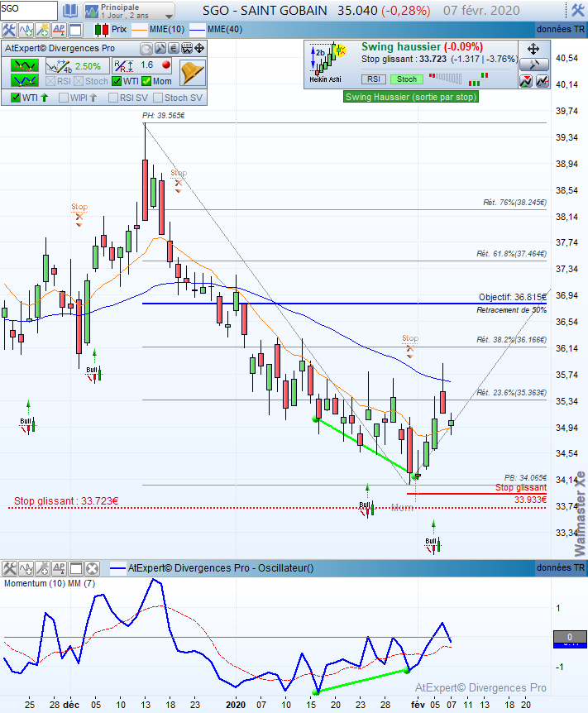The height and width of the screenshot is (713, 588).
Task: Click the AP analysis icon on the price chart
Action: click(59, 30)
